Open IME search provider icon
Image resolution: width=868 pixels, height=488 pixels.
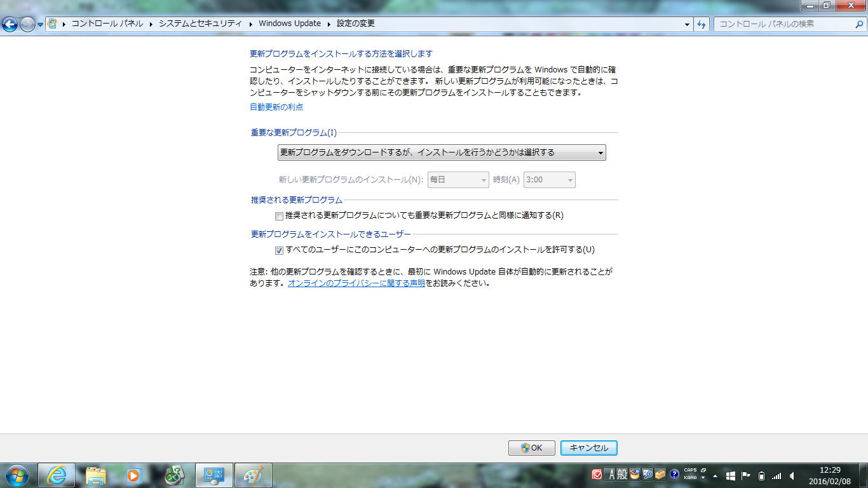coord(648,475)
